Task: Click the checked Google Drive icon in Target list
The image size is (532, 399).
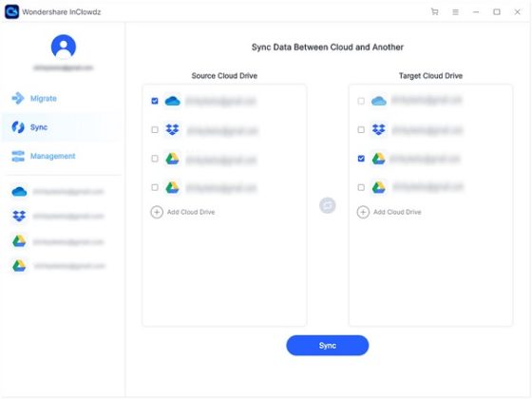Action: 379,159
